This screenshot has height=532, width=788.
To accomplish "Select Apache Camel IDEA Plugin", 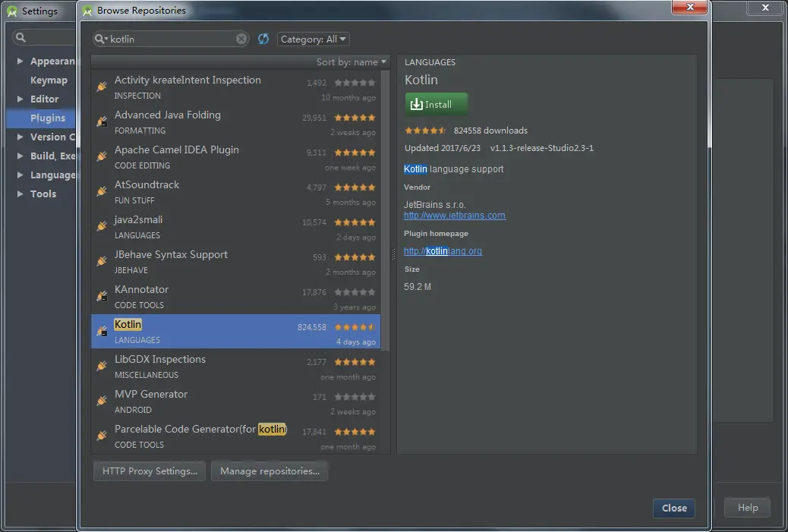I will [x=235, y=157].
